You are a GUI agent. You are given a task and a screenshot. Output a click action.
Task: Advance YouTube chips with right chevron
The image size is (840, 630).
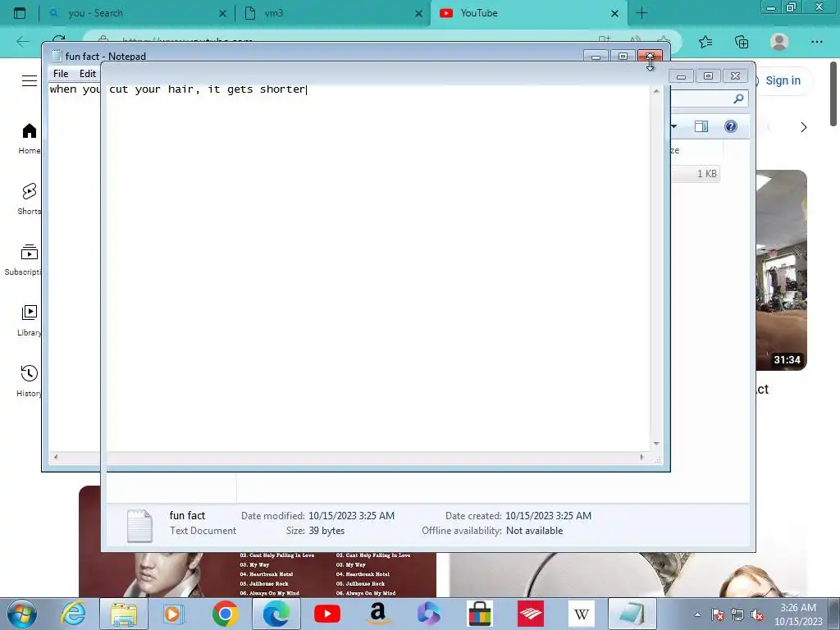pos(803,127)
